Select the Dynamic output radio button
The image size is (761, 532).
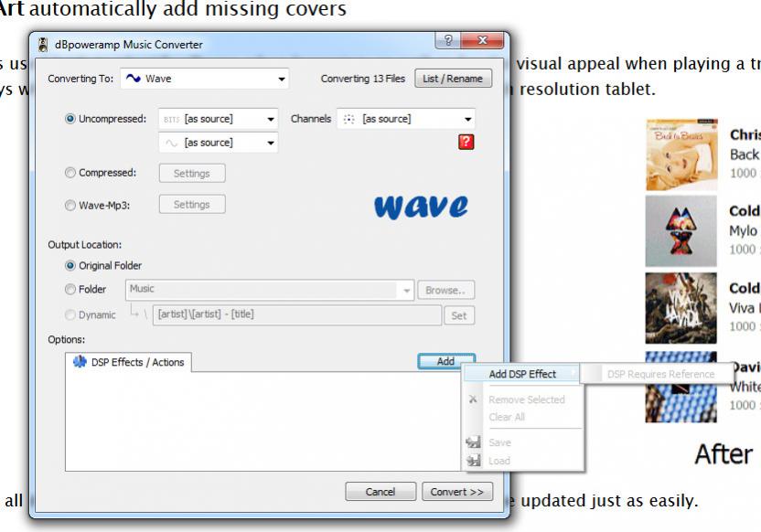click(x=70, y=314)
